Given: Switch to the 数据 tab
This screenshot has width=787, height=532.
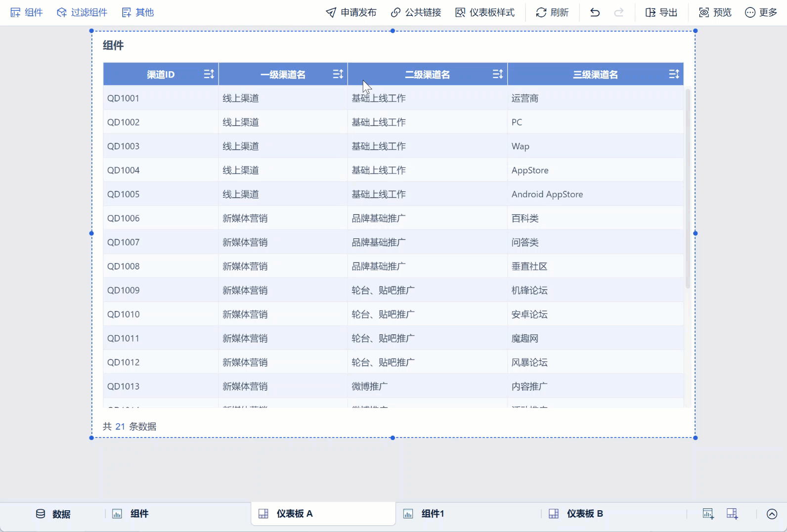Looking at the screenshot, I should pos(53,514).
